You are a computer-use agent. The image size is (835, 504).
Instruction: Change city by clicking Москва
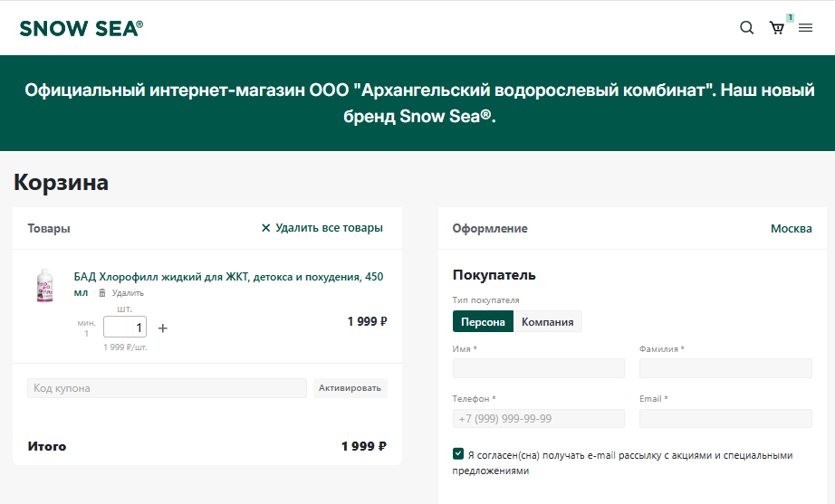tap(791, 228)
